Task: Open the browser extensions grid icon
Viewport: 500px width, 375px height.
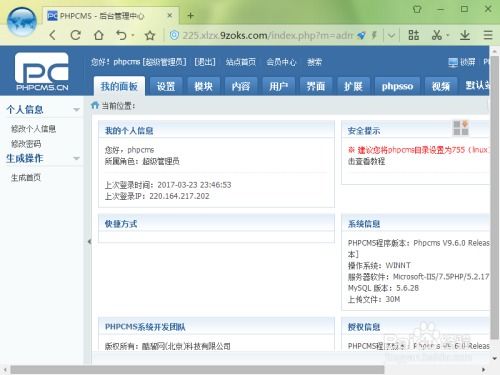Action: [414, 35]
